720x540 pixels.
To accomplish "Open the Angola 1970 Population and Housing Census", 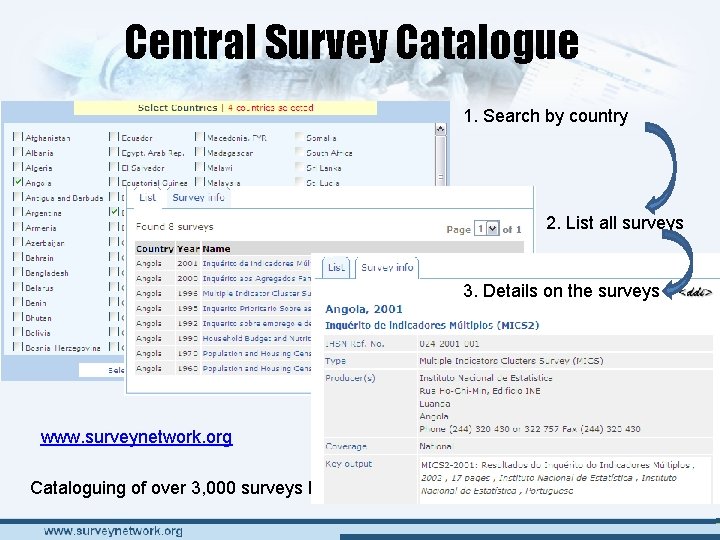I will 256,354.
